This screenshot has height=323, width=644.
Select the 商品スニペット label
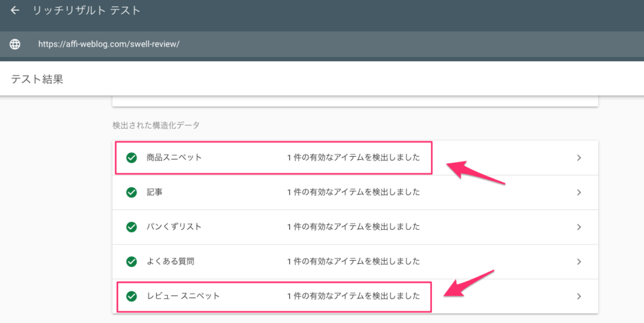174,157
